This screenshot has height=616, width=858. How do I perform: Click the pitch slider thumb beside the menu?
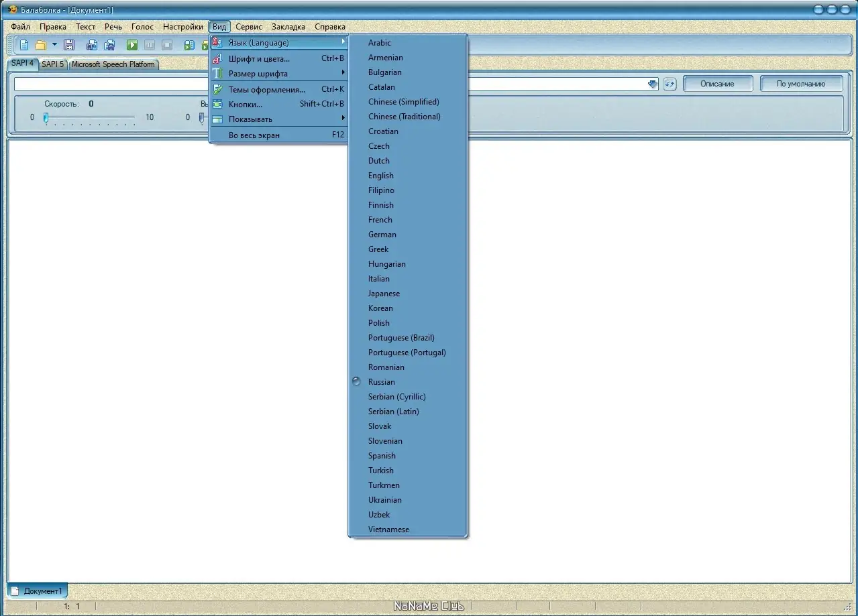pyautogui.click(x=201, y=117)
